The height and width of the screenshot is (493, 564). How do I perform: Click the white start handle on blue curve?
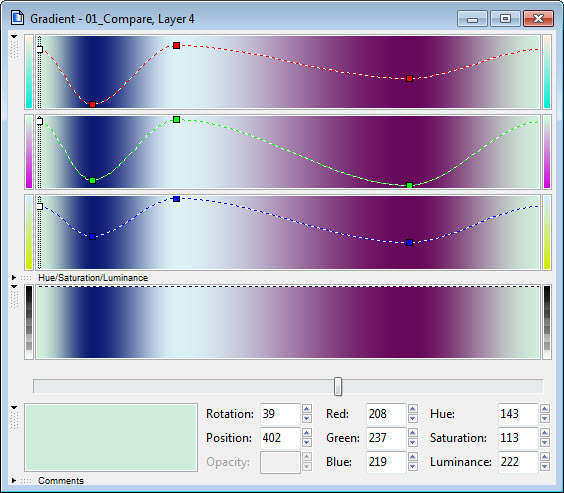tap(40, 206)
